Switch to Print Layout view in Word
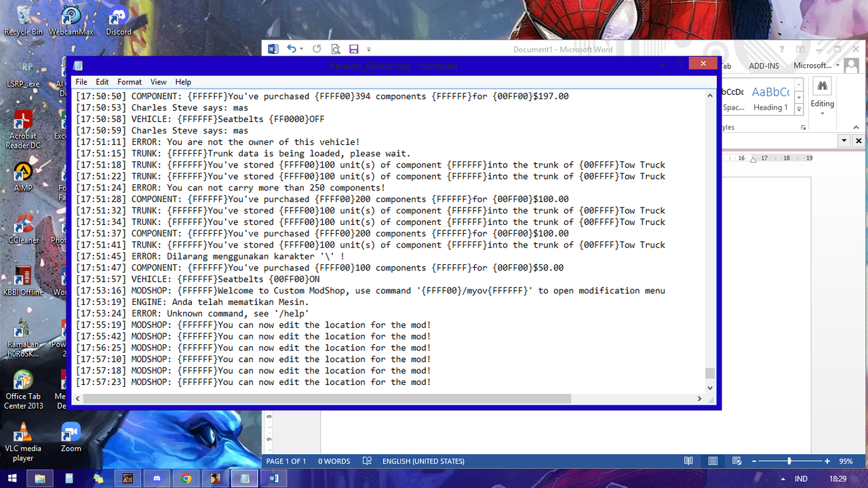The height and width of the screenshot is (488, 868). click(x=713, y=461)
